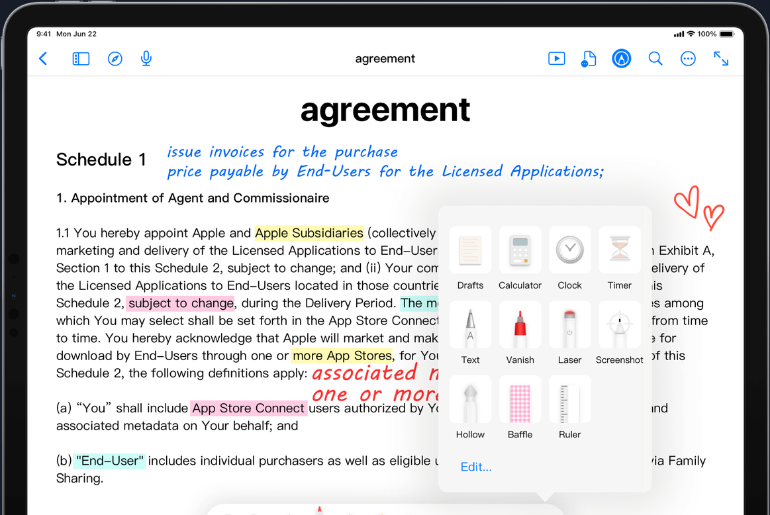Click pink highlighted 'App Store Connect' text

tap(248, 408)
